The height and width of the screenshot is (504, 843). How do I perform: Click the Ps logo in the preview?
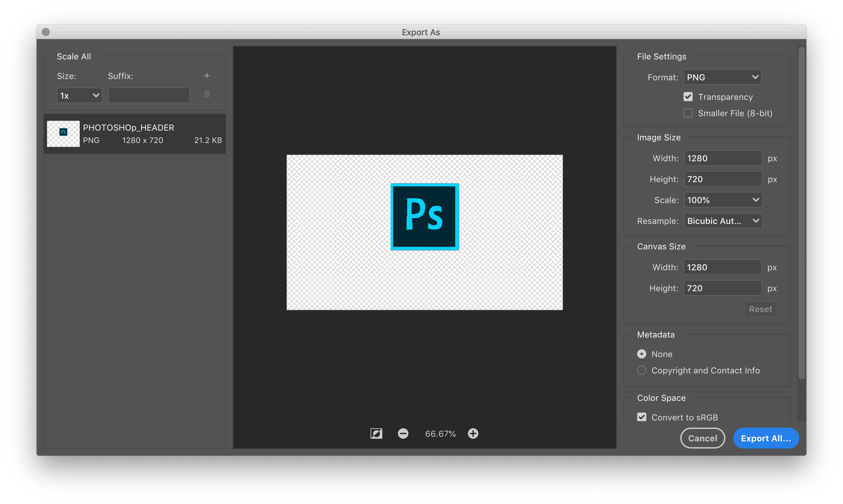(x=424, y=217)
